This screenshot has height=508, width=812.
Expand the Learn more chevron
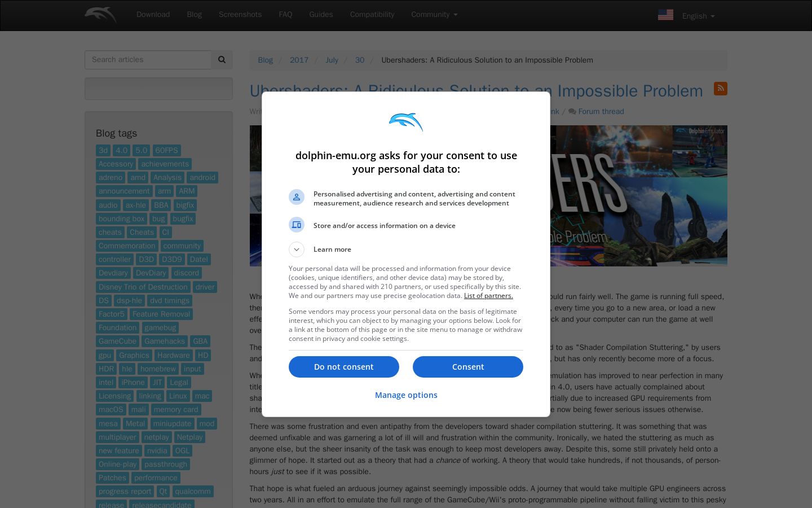[x=297, y=249]
